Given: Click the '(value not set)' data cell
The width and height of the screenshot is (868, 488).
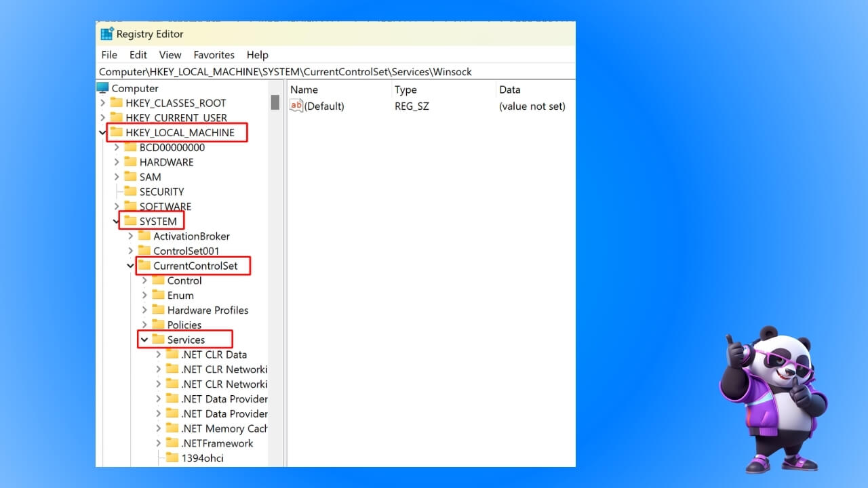Looking at the screenshot, I should point(532,106).
